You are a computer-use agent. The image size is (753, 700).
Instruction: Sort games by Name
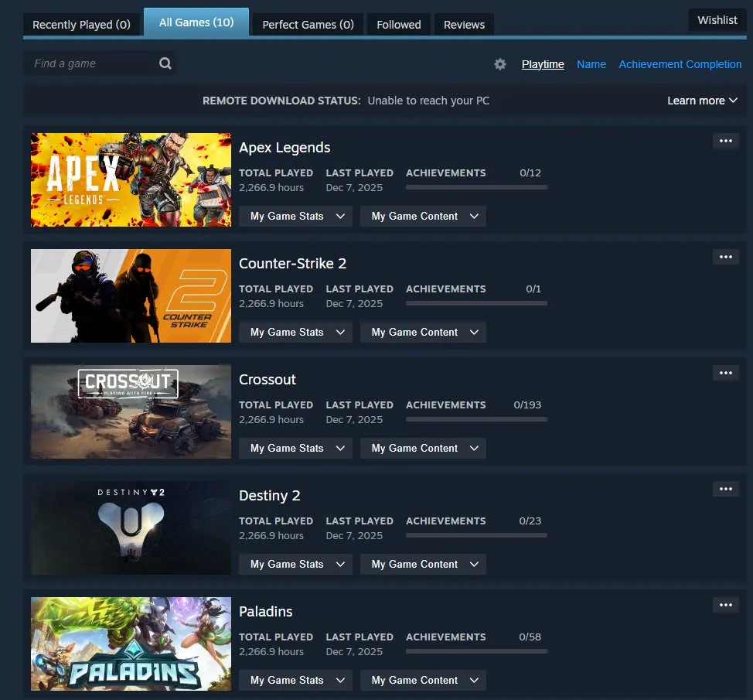point(591,64)
